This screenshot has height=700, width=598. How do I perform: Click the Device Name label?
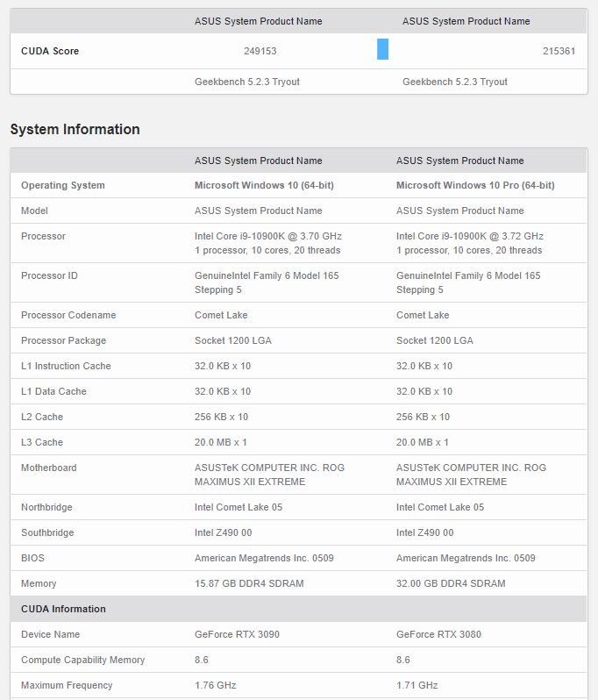coord(51,634)
